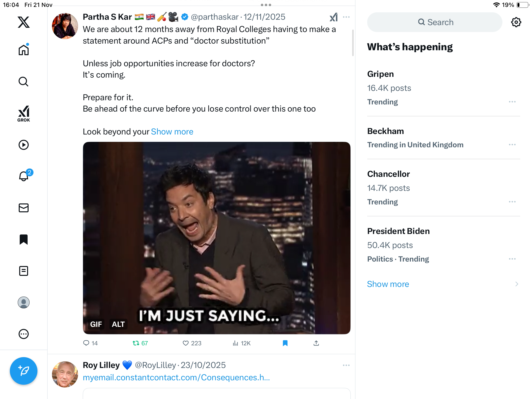The height and width of the screenshot is (399, 532).
Task: Click the Grok icon on Partha's post
Action: (333, 17)
